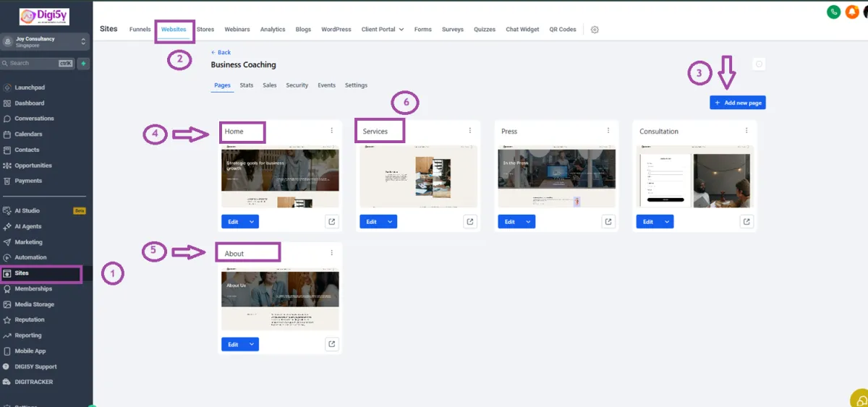This screenshot has width=868, height=407.
Task: Click the Digi5y logo
Action: (x=45, y=16)
